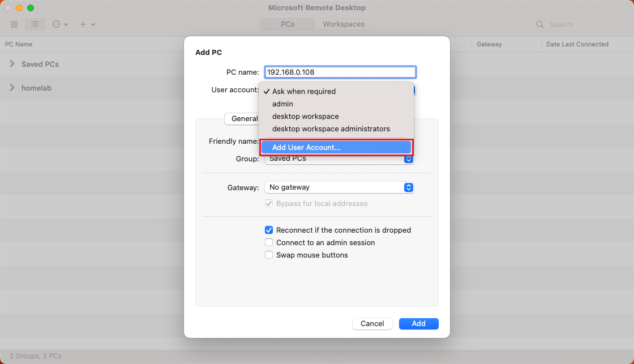
Task: Open the General tab in Add PC
Action: point(243,118)
